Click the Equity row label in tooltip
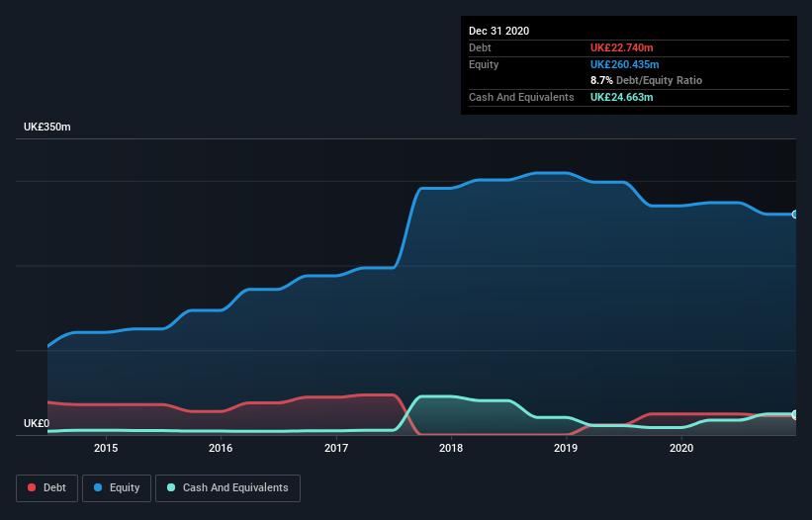Screen dimensions: 812x520 [x=484, y=64]
